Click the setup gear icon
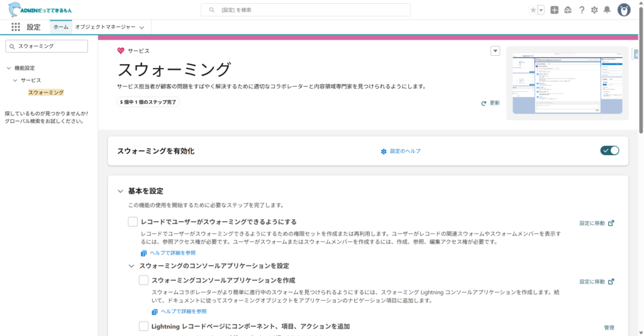This screenshot has height=336, width=644. (x=594, y=10)
